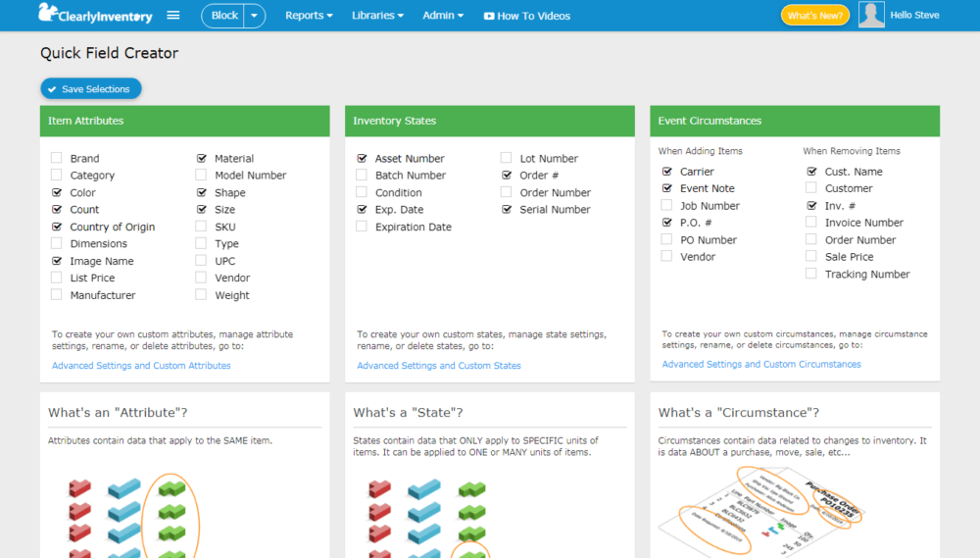Check the SKU checkbox
Image resolution: width=980 pixels, height=558 pixels.
pos(201,227)
